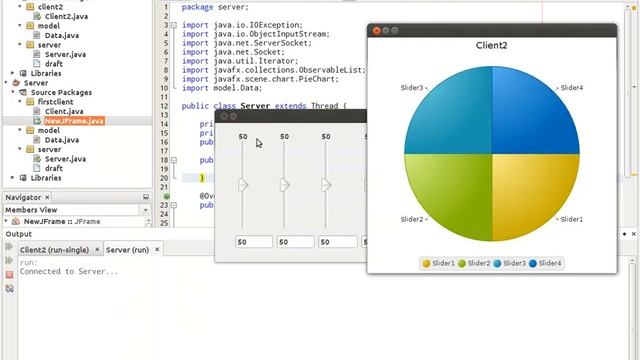The width and height of the screenshot is (640, 360).
Task: Open the upper Data.java in model package
Action: click(x=62, y=36)
